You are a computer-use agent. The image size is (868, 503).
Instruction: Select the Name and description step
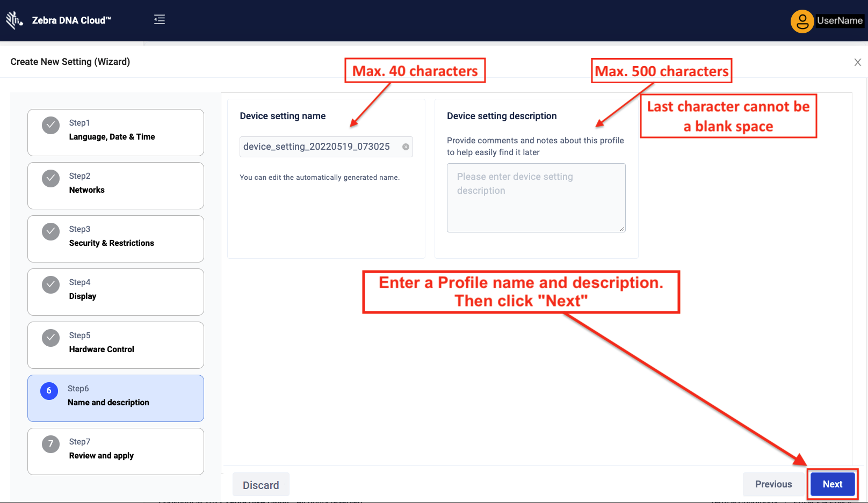point(115,398)
